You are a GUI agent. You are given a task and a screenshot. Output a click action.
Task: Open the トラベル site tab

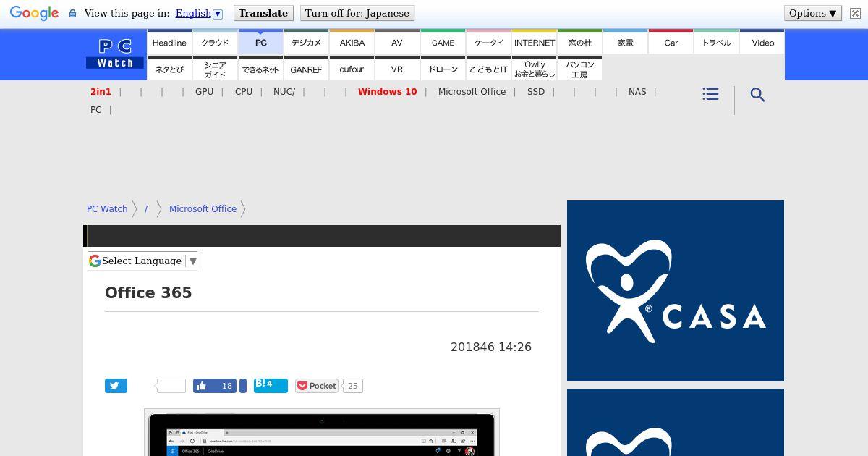point(716,42)
